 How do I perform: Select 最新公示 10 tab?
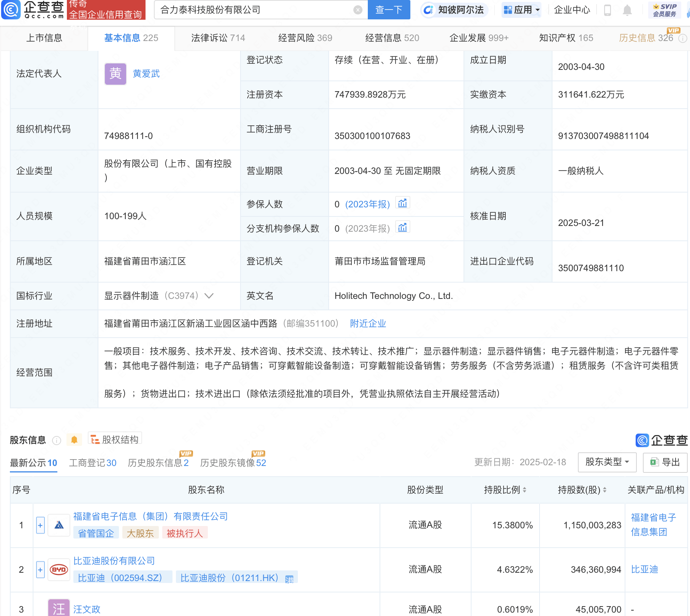33,463
